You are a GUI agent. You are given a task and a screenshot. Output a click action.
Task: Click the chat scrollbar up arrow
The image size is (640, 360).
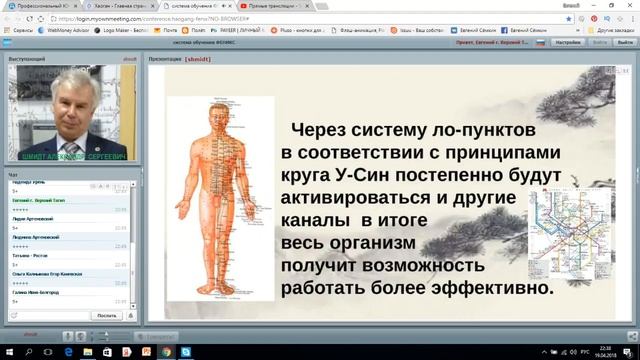point(133,184)
